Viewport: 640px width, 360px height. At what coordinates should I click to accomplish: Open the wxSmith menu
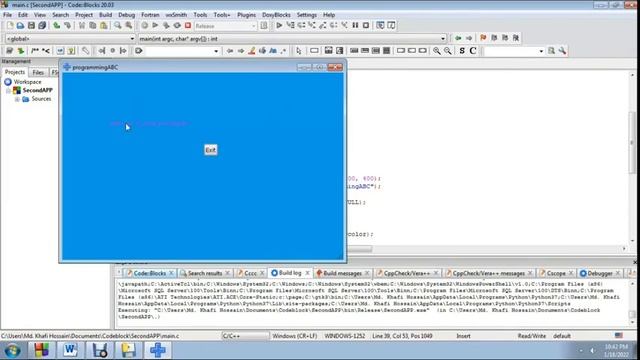(176, 15)
